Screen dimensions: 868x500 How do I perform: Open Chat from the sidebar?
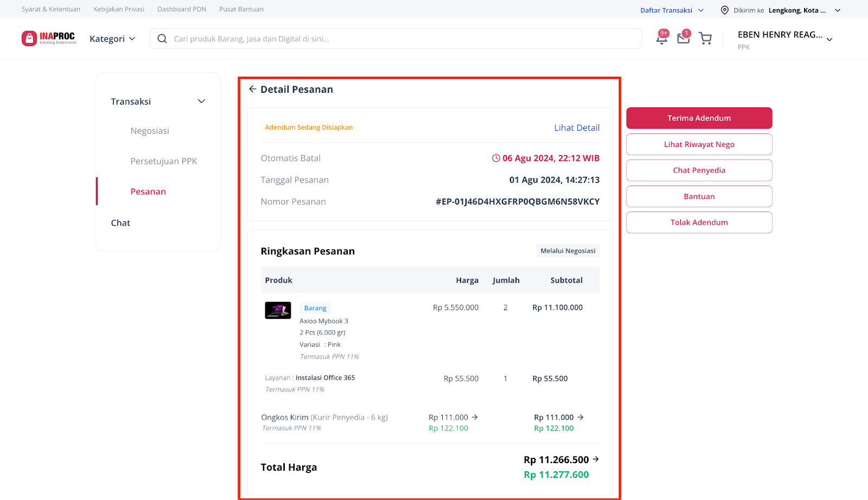tap(120, 223)
